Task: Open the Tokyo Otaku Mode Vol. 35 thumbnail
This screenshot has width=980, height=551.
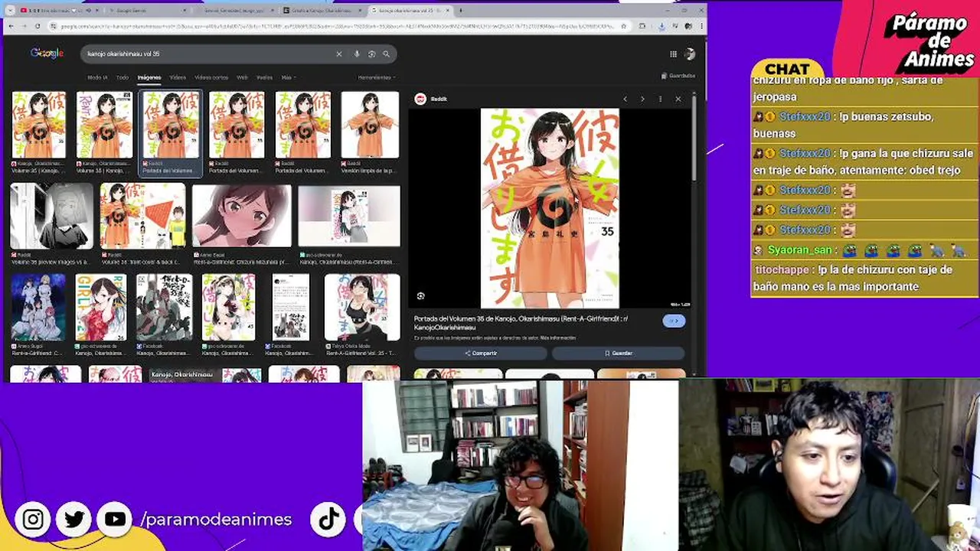Action: (x=362, y=307)
